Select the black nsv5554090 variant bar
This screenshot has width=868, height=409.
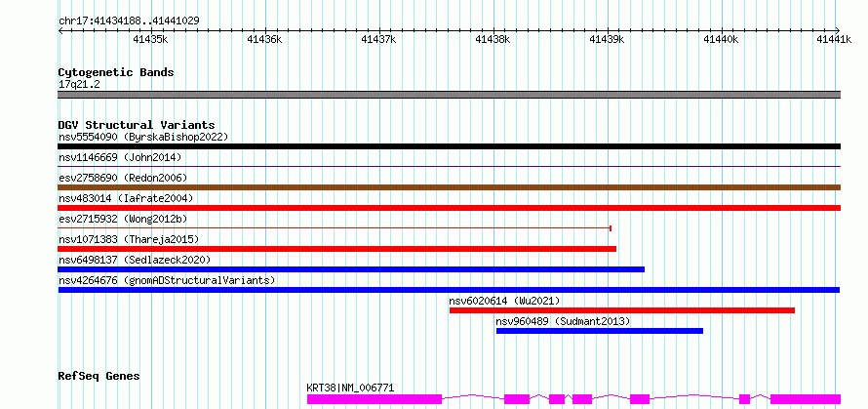pos(450,146)
